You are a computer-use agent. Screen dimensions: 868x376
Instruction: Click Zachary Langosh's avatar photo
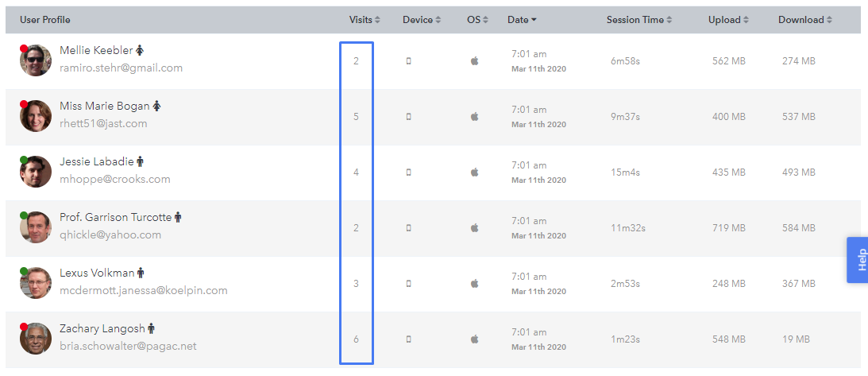(x=36, y=339)
